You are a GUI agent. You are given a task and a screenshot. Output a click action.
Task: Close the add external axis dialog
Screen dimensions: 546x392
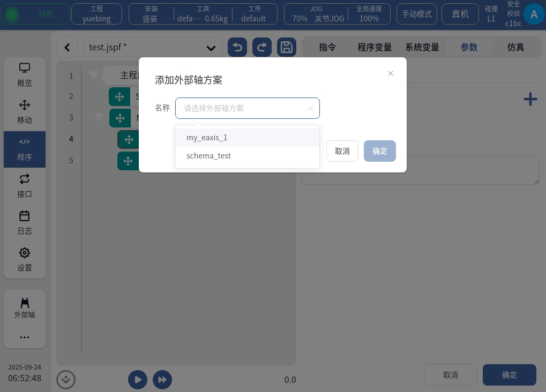click(x=391, y=73)
